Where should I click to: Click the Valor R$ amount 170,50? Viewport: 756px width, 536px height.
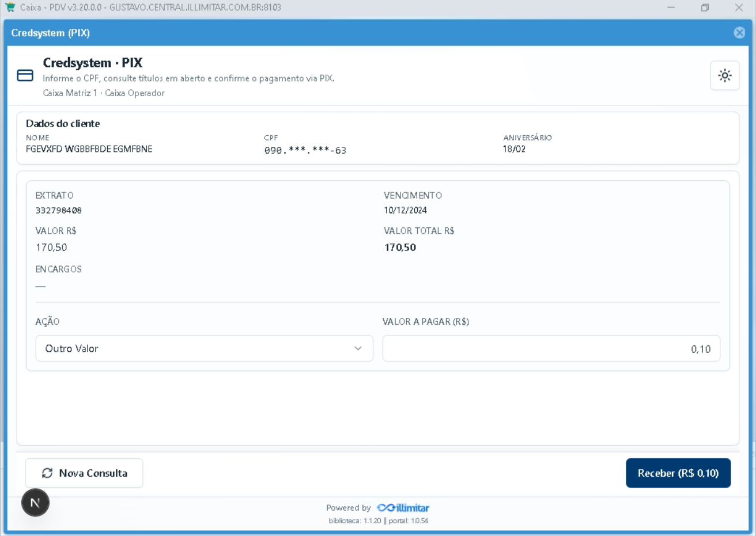(51, 248)
